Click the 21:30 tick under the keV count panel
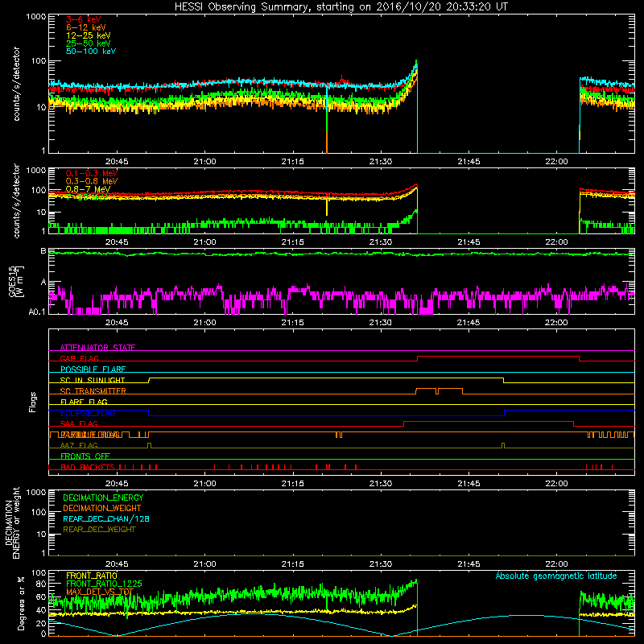Screen dimensions: 644x644 coord(380,162)
